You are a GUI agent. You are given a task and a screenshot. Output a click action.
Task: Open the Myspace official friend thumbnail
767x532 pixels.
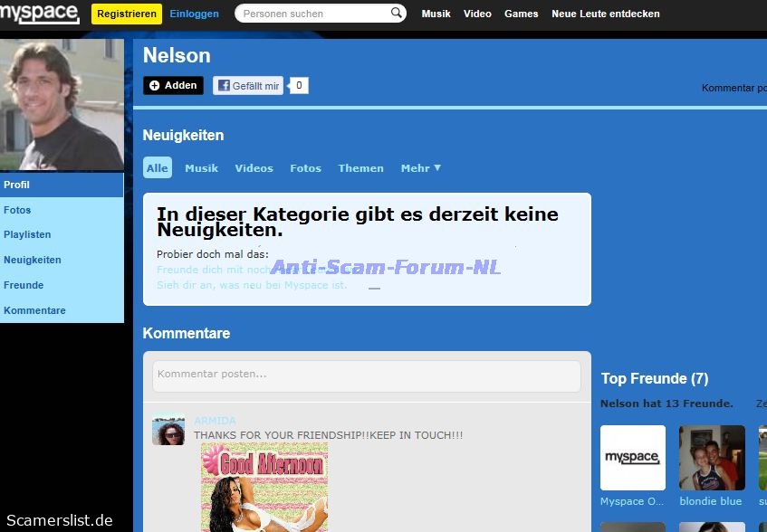(633, 458)
